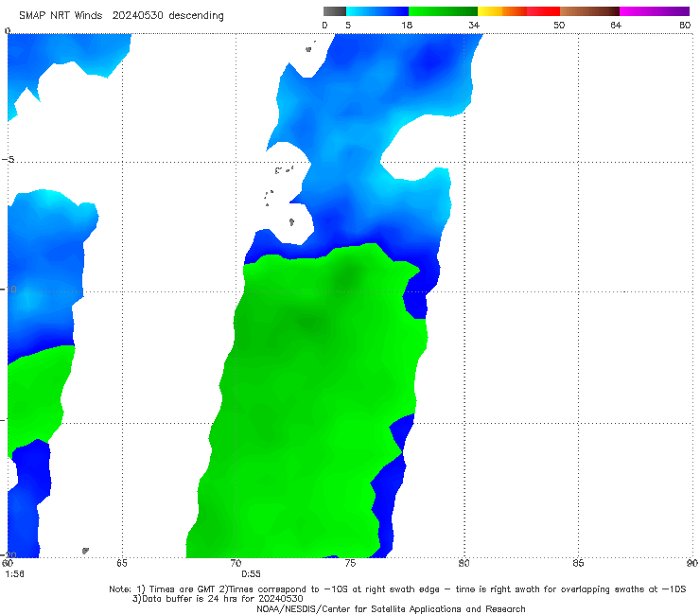Click the color bar label '34'
Viewport: 700px width, 615px height.
pos(474,25)
